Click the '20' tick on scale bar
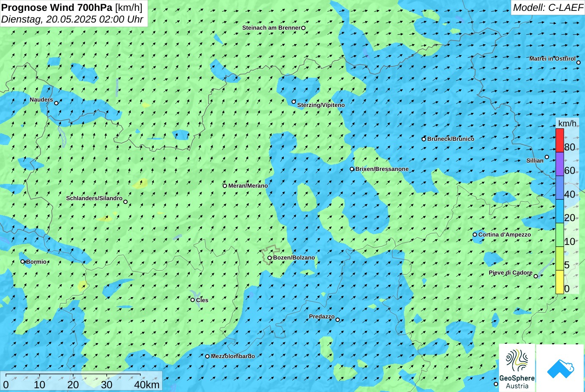The image size is (585, 392). (x=73, y=385)
